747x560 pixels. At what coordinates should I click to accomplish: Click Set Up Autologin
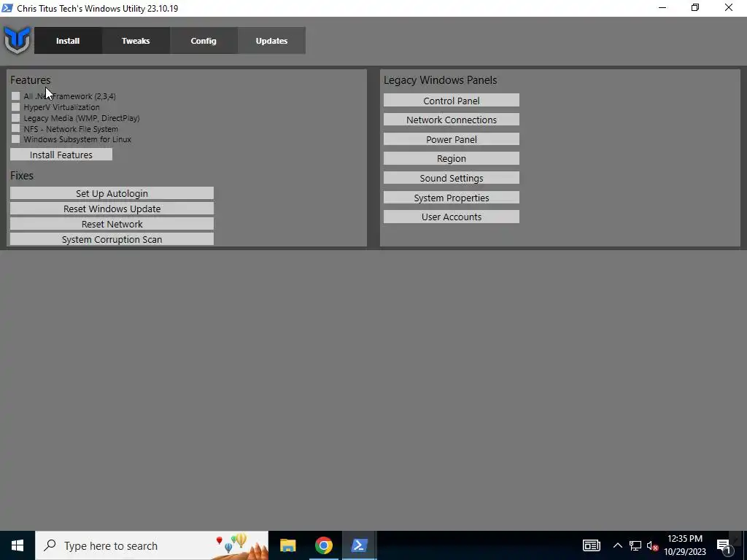coord(112,193)
